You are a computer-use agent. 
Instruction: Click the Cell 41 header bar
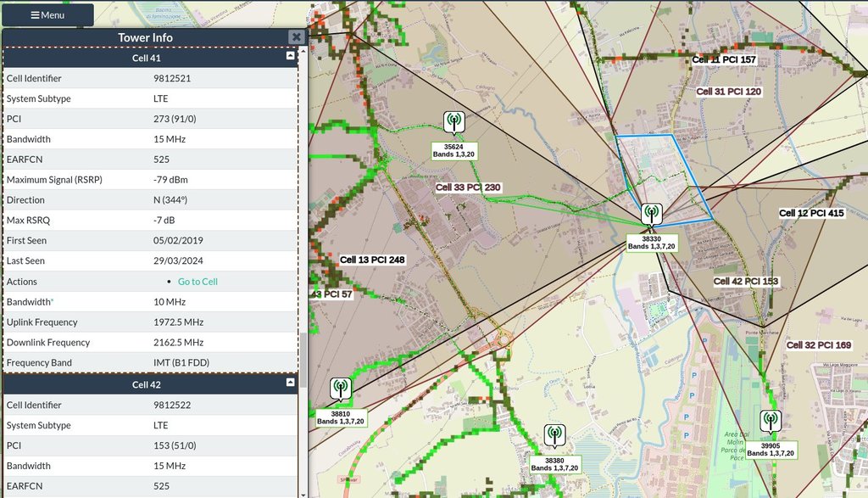pyautogui.click(x=146, y=58)
